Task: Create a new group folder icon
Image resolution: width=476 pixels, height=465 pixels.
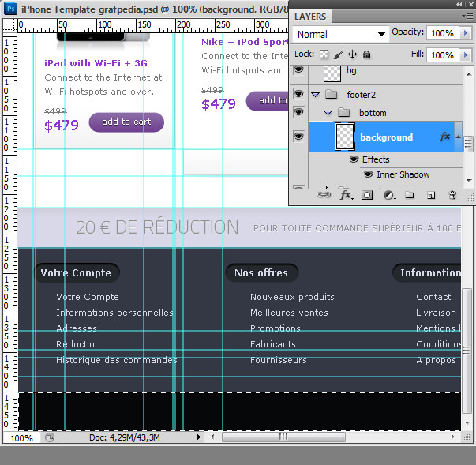Action: pyautogui.click(x=410, y=195)
